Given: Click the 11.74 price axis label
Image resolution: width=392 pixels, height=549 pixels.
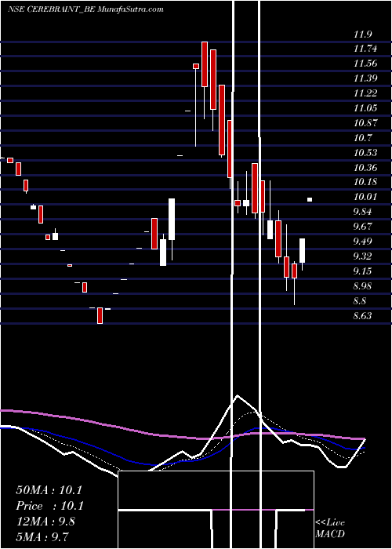Looking at the screenshot, I should click(365, 49).
